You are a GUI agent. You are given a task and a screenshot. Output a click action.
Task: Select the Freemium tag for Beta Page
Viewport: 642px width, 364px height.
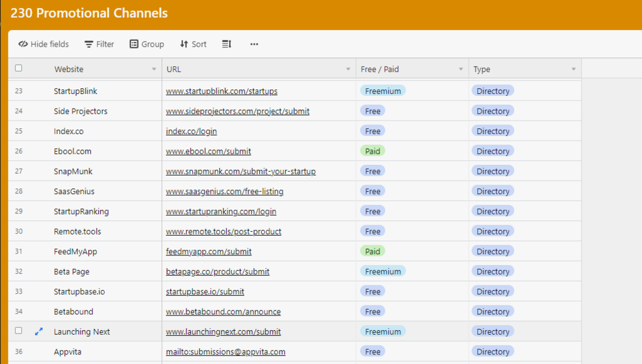pos(383,271)
